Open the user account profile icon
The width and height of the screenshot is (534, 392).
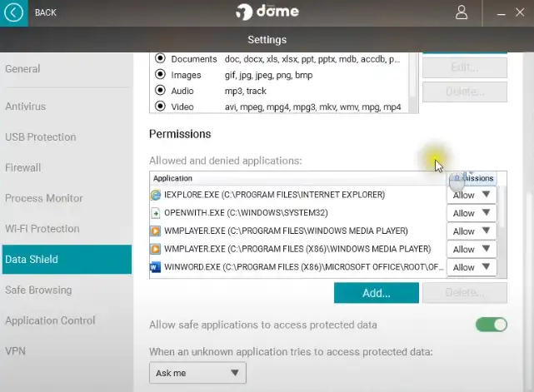tap(462, 12)
